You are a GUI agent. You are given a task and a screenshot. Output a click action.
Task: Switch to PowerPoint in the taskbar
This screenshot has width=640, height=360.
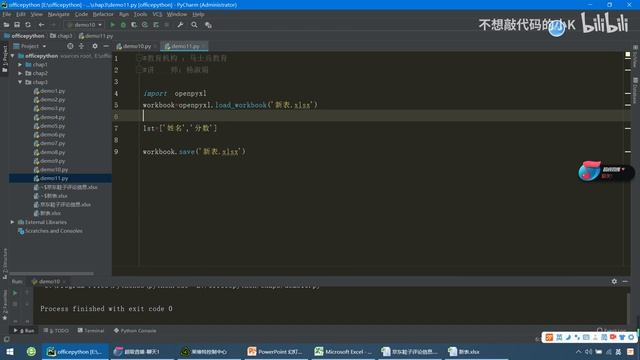point(276,352)
